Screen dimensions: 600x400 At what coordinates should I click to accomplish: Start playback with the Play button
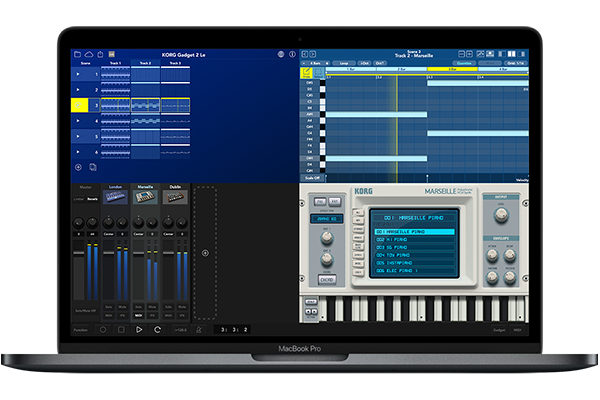coord(139,330)
